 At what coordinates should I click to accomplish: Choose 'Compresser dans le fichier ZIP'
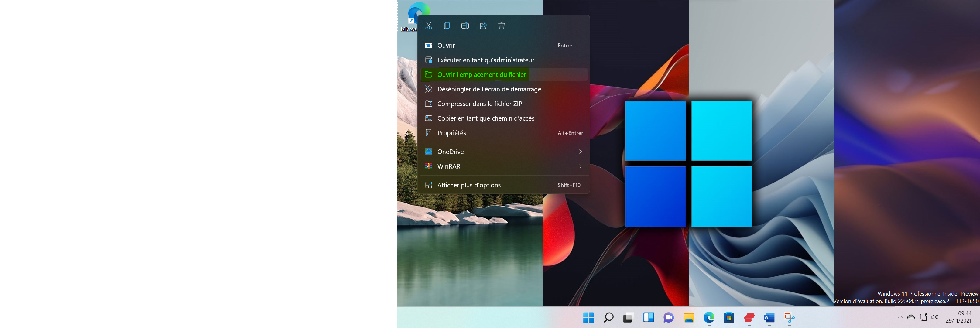(x=479, y=104)
